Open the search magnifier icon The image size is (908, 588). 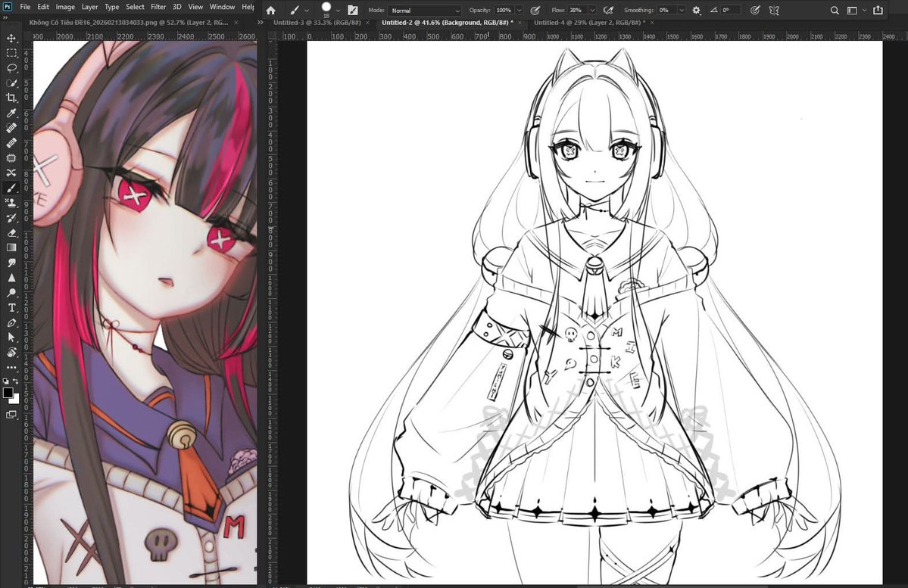pos(835,10)
